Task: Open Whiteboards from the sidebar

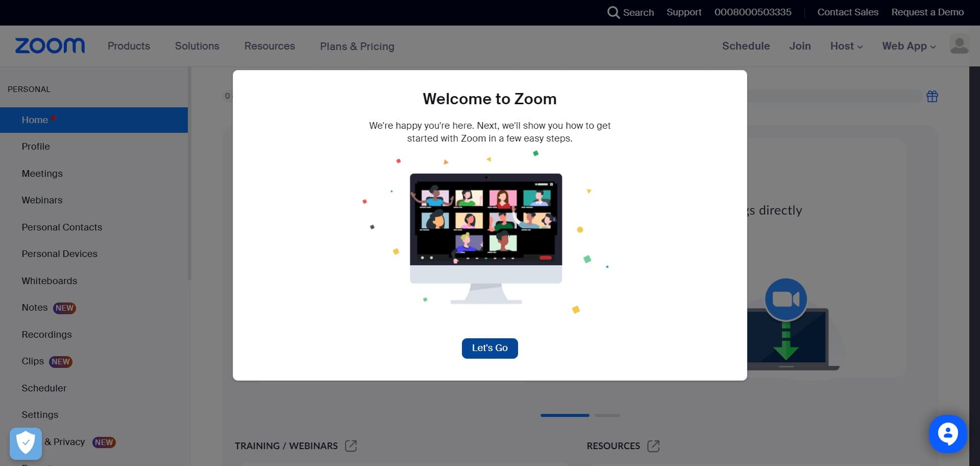Action: click(x=50, y=281)
